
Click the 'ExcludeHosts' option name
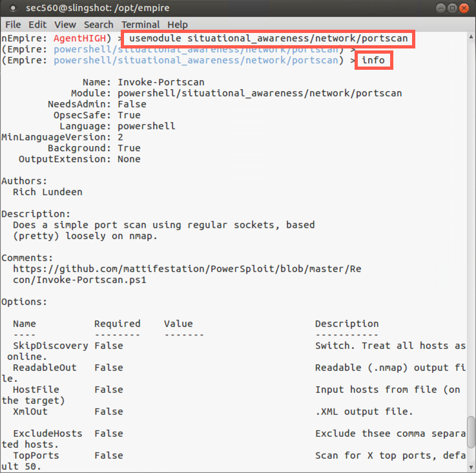click(x=48, y=434)
